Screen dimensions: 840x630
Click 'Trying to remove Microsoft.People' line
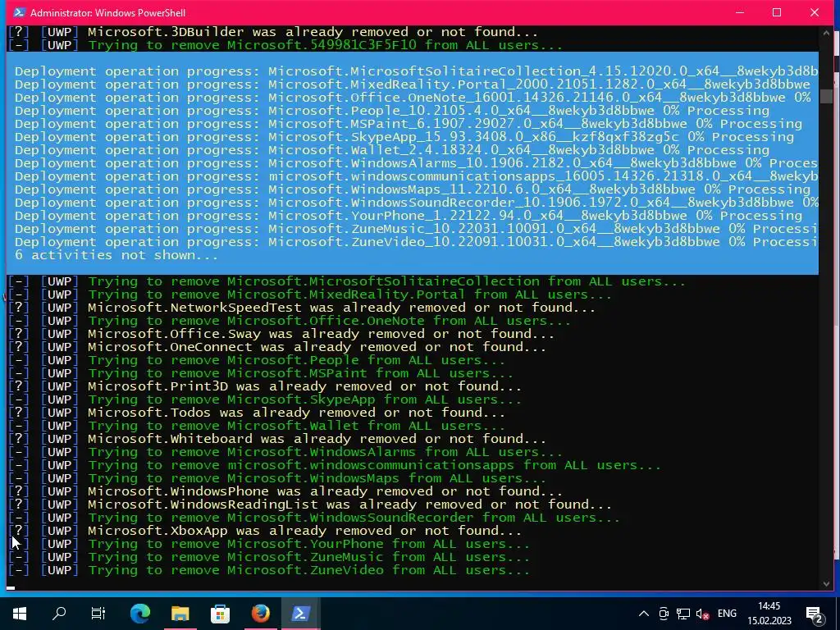256,360
